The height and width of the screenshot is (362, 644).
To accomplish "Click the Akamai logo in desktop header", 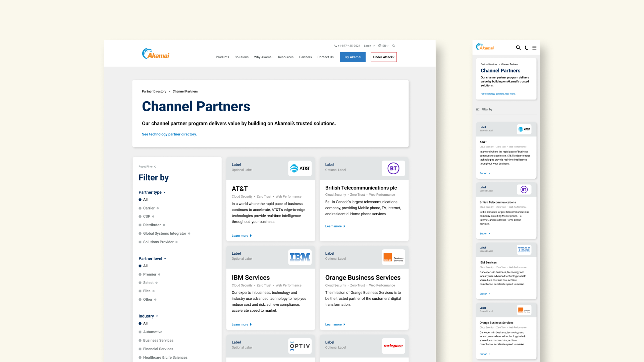I will tap(156, 54).
